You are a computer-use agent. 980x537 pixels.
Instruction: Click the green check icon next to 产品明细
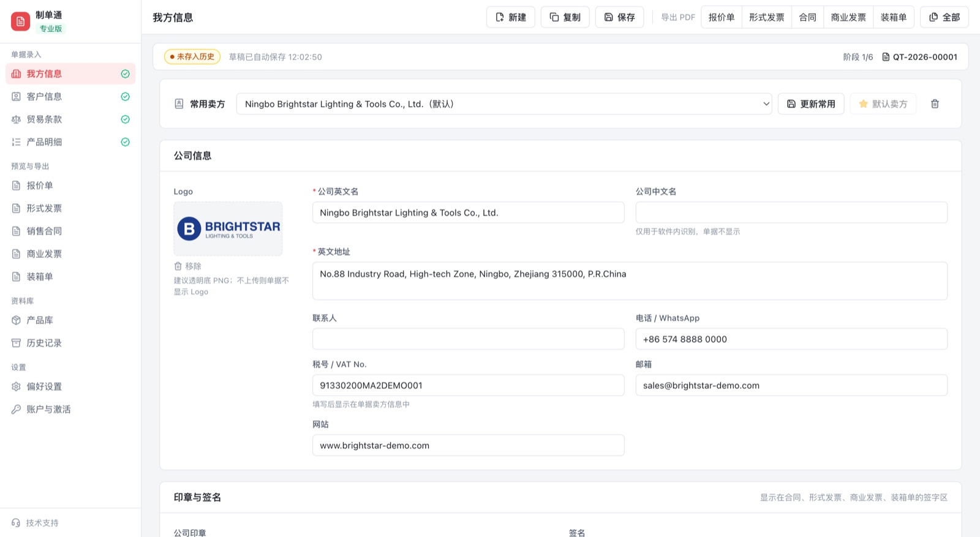point(125,142)
